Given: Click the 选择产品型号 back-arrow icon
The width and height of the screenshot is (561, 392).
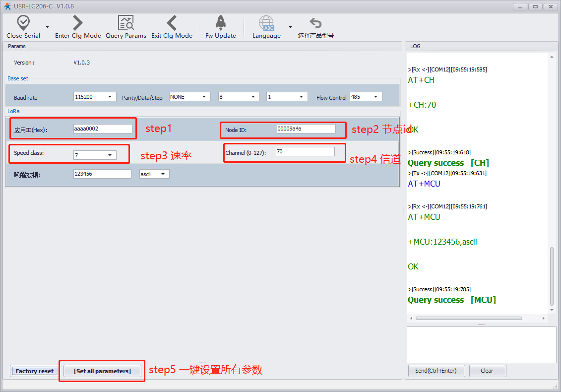Looking at the screenshot, I should click(x=315, y=23).
